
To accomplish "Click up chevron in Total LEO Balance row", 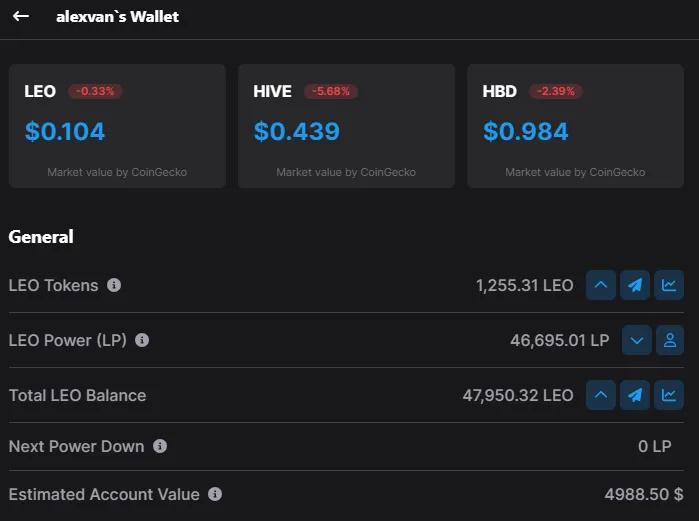I will 601,395.
